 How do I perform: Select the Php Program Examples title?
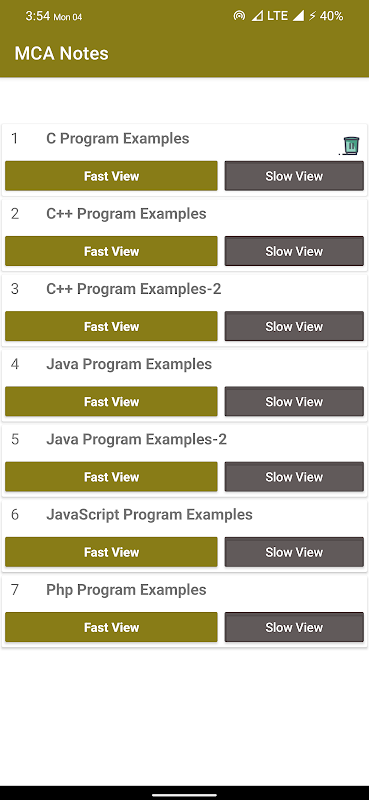[126, 590]
